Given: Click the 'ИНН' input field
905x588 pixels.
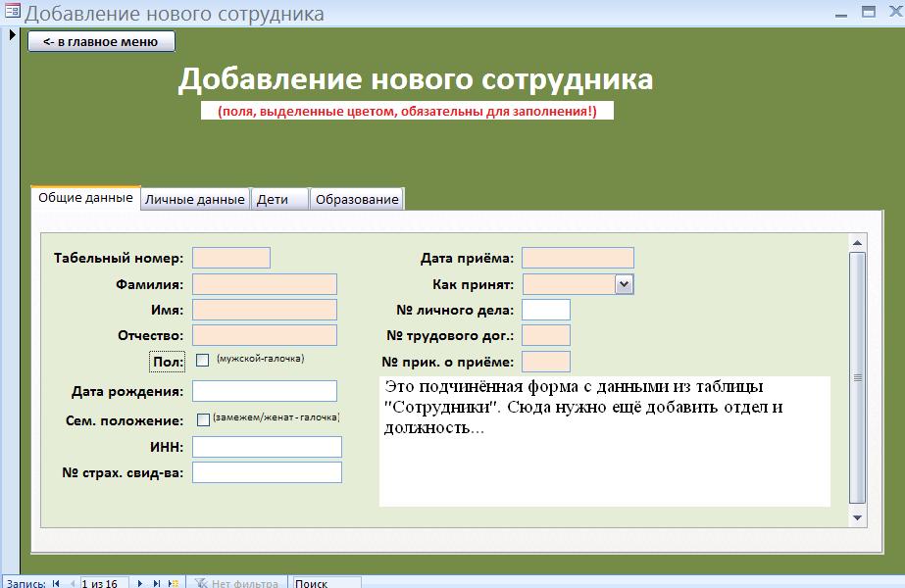Looking at the screenshot, I should point(267,447).
